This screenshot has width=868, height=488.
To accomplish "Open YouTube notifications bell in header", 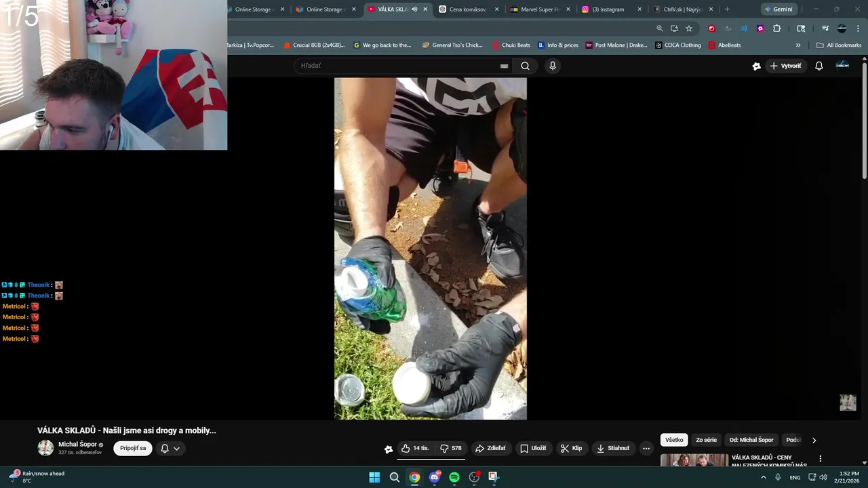I will pos(818,66).
